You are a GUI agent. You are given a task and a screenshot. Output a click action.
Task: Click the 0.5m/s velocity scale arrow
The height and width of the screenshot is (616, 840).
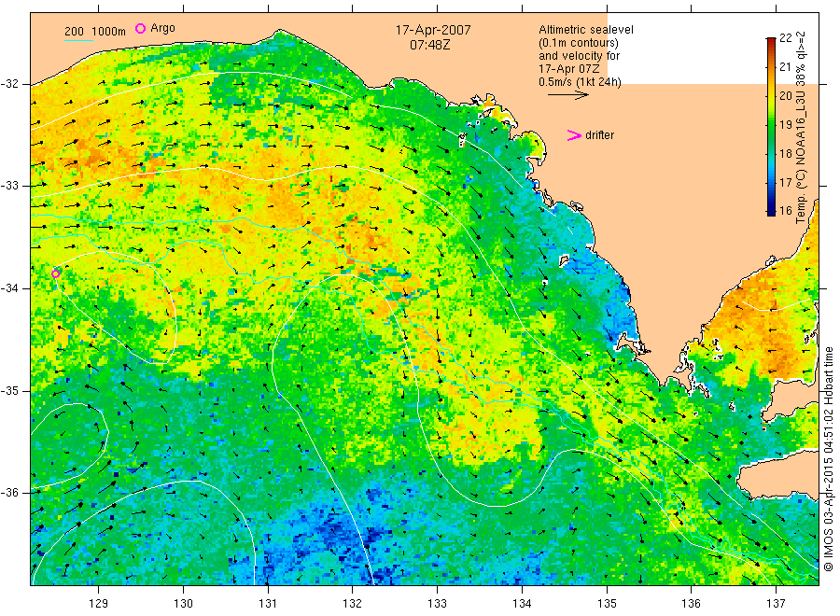[568, 95]
